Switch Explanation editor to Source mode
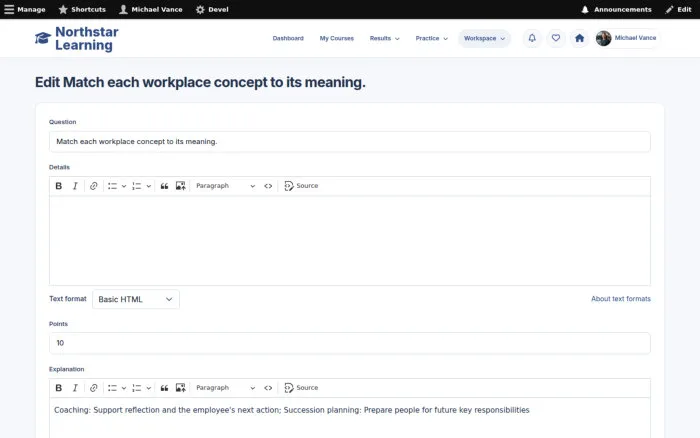 [x=301, y=388]
